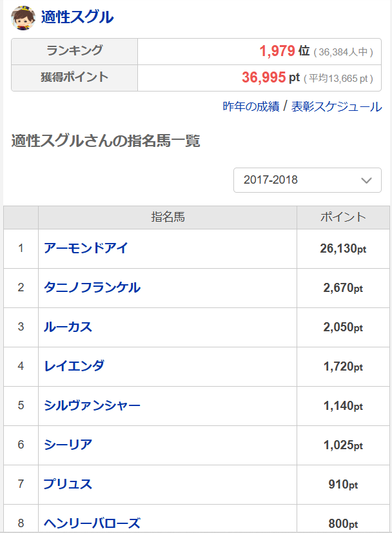Click the 獲得ポイント row label
This screenshot has height=533, width=392.
click(x=74, y=77)
